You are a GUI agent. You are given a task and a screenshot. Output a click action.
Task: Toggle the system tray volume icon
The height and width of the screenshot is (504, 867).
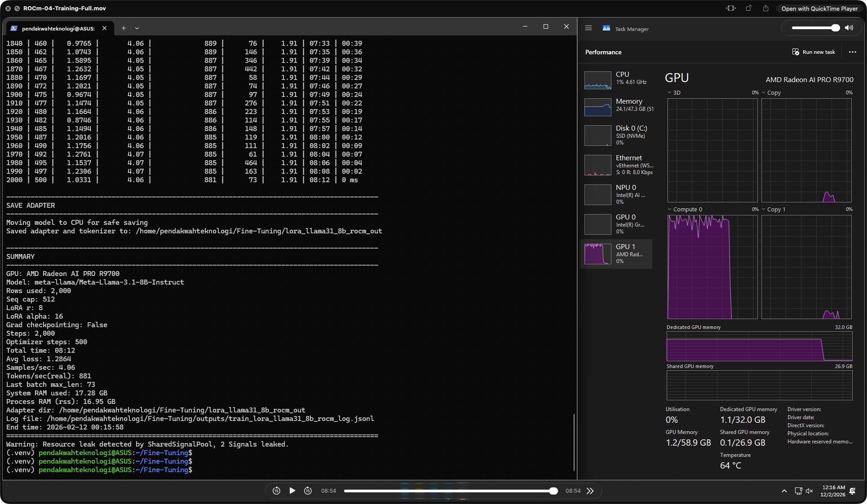[x=809, y=491]
